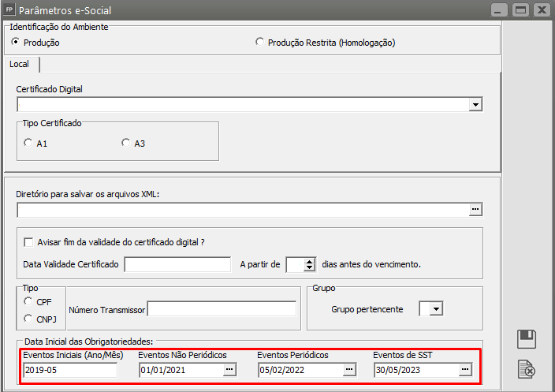Screen dimensions: 555x392
Task: Click the Número Transmissor input field
Action: point(222,309)
